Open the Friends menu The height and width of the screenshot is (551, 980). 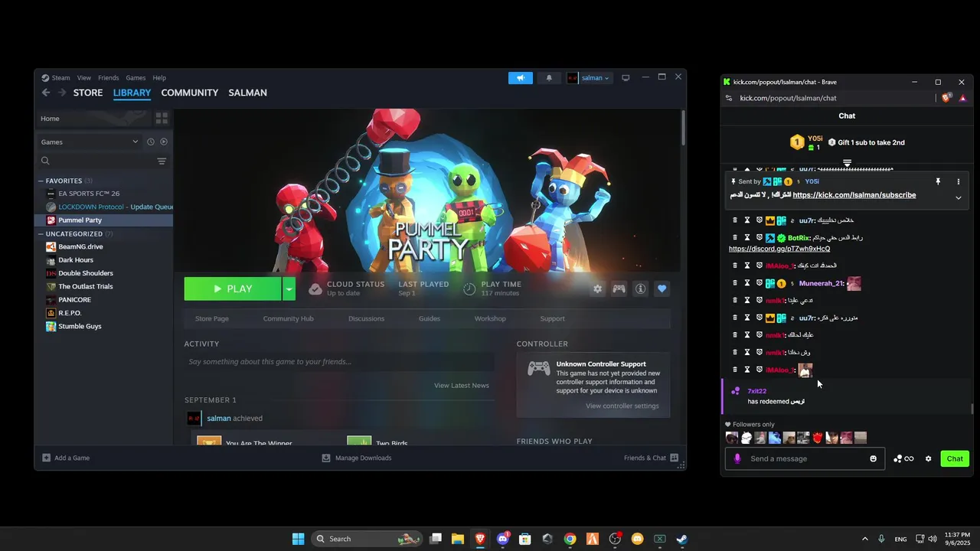[109, 78]
